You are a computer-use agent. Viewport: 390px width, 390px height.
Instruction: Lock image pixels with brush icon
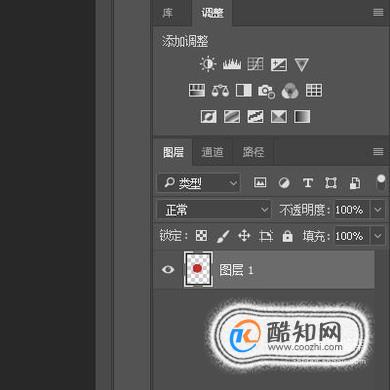(x=223, y=236)
